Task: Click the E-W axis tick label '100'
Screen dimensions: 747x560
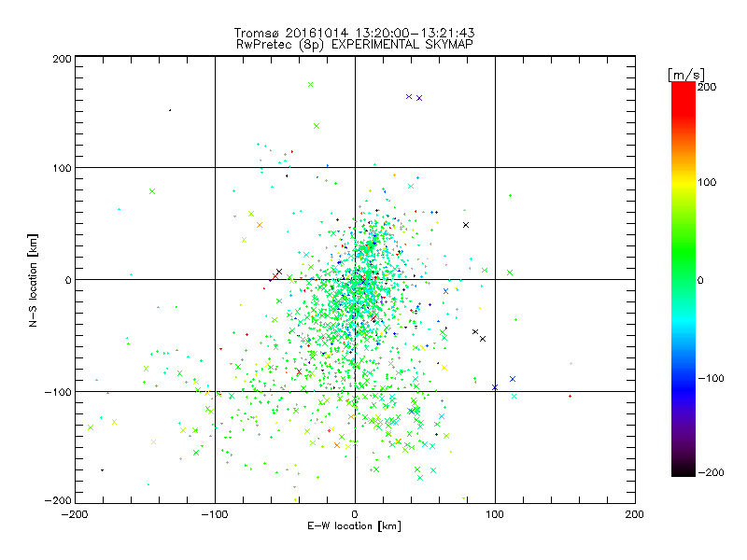Action: click(495, 515)
